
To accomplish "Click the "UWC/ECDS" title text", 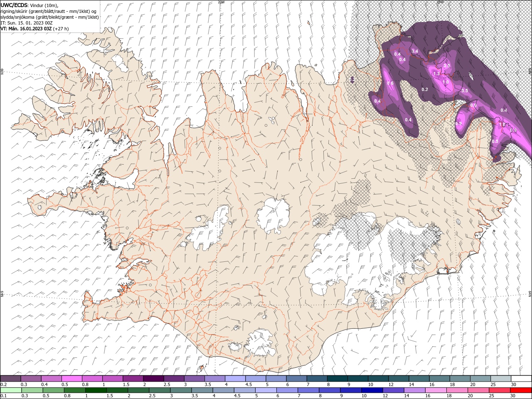I will 14,5.
